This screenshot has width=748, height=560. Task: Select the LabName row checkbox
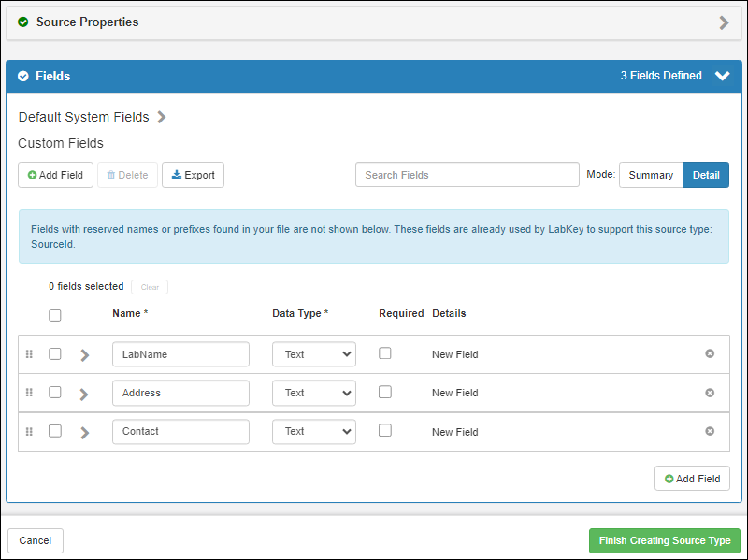click(x=55, y=353)
